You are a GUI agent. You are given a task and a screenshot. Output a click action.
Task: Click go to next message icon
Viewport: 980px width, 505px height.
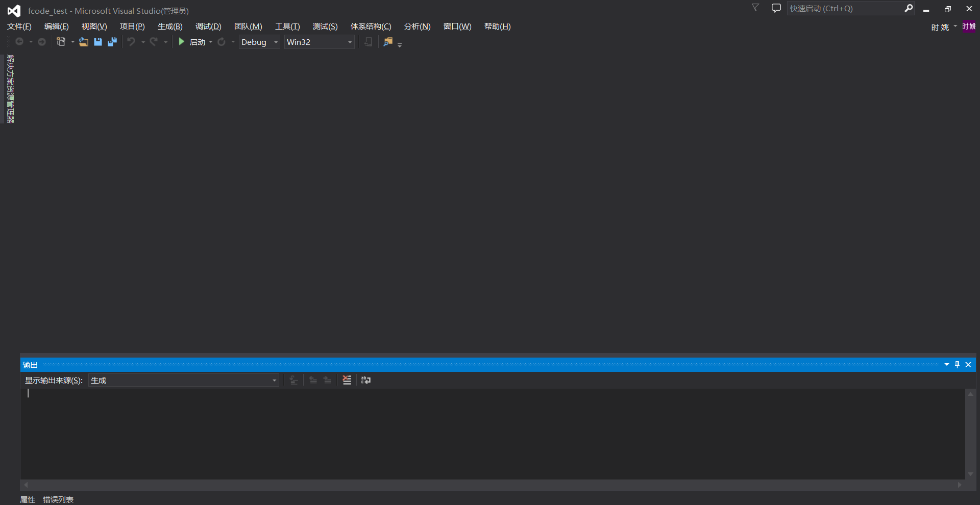pos(327,380)
